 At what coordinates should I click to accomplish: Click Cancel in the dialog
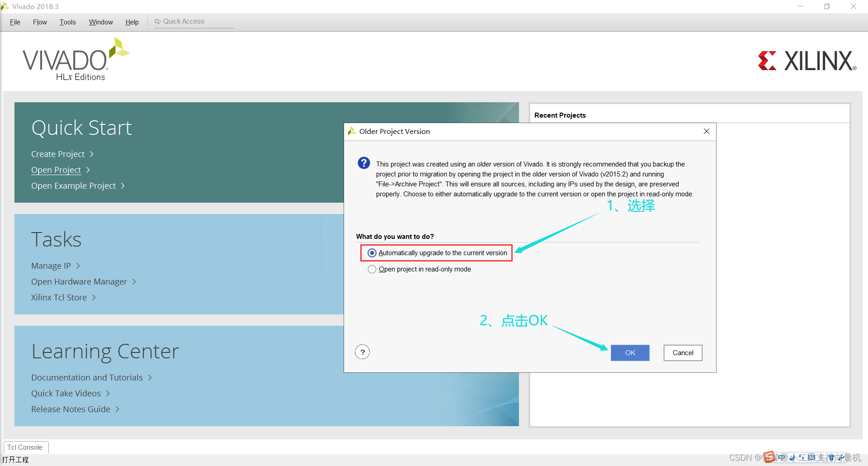pyautogui.click(x=683, y=353)
